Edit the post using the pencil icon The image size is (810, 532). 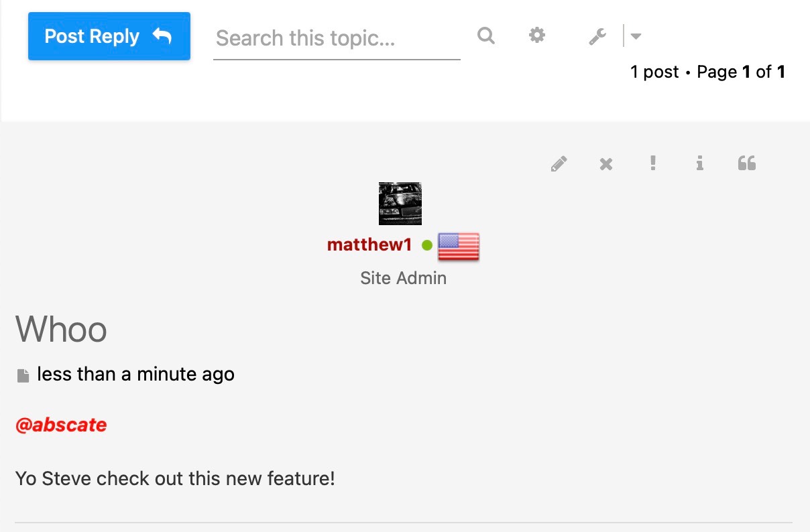click(559, 163)
